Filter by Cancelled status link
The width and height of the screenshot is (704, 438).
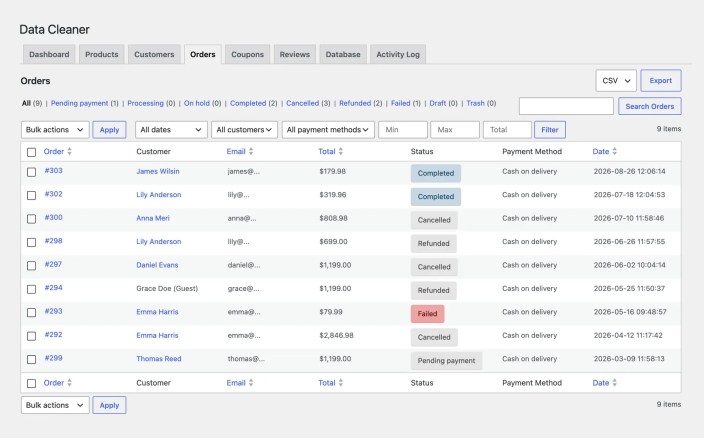303,103
